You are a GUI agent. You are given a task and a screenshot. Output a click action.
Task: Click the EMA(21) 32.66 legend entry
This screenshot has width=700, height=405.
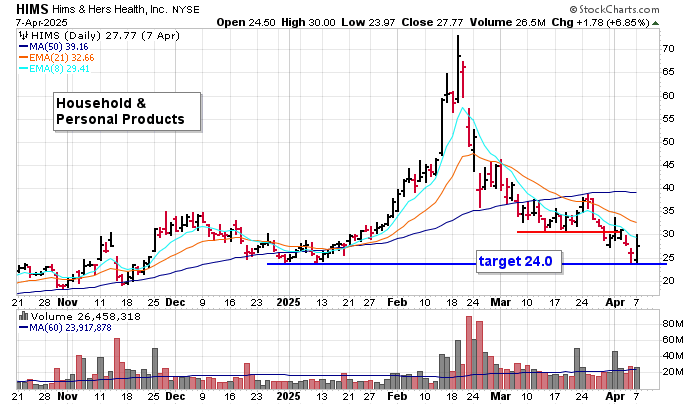pyautogui.click(x=62, y=58)
